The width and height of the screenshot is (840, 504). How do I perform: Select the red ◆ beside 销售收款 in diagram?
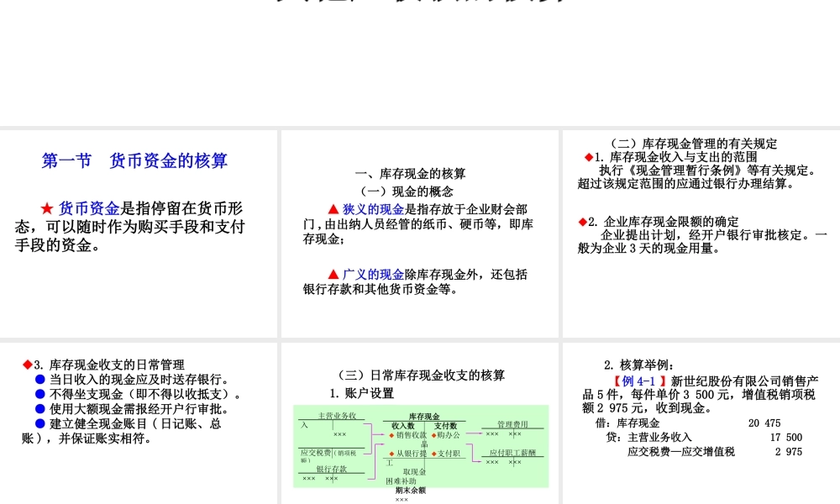pos(391,435)
